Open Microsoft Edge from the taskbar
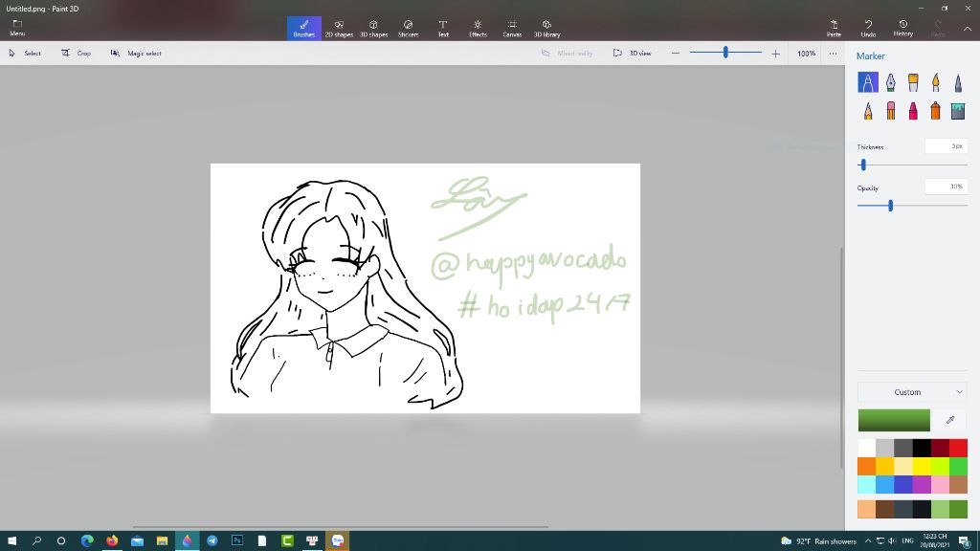The image size is (980, 551). tap(87, 540)
